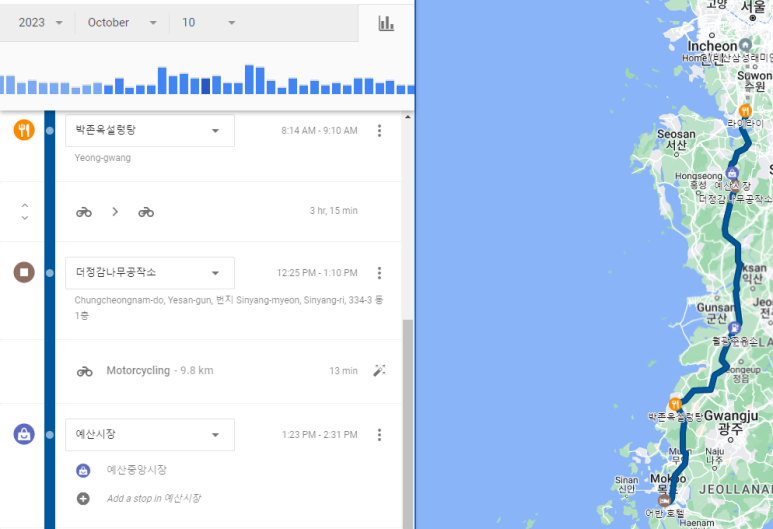Click the magic wand edit icon
The height and width of the screenshot is (529, 773).
(379, 370)
